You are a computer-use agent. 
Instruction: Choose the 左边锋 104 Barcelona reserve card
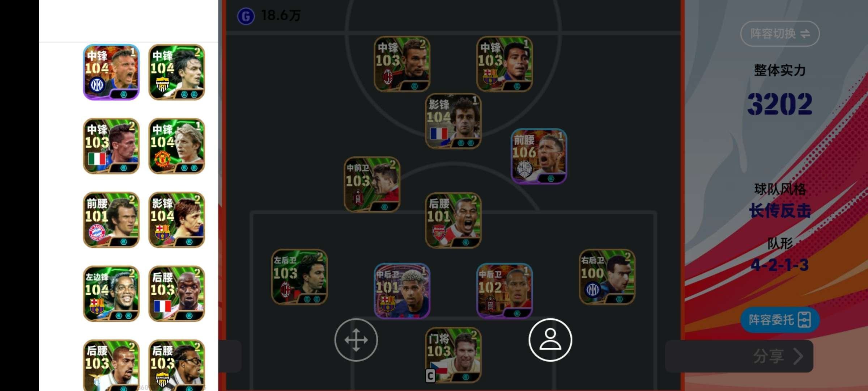[x=111, y=294]
